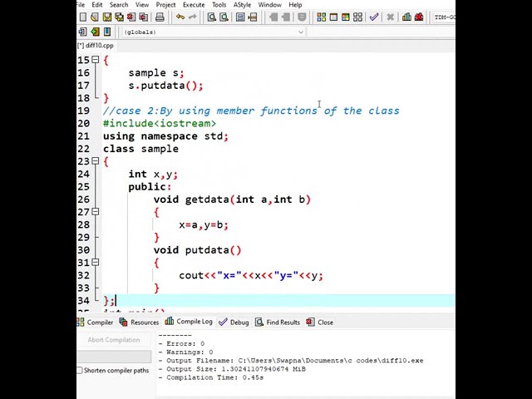
Task: Switch to the Debug bottom tab
Action: (234, 322)
